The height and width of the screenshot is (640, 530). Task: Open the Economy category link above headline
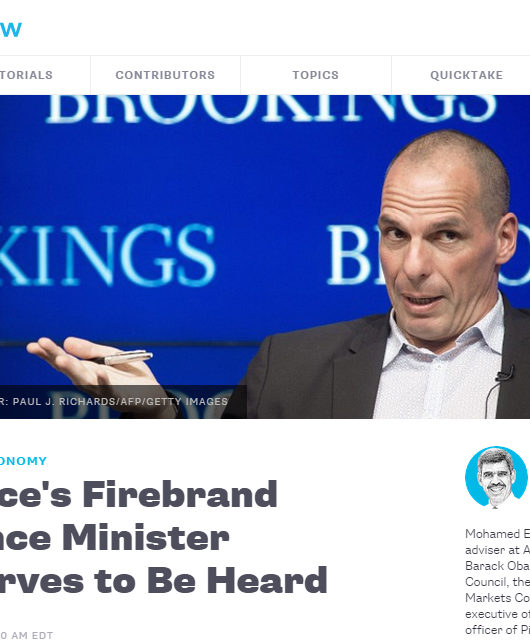23,461
